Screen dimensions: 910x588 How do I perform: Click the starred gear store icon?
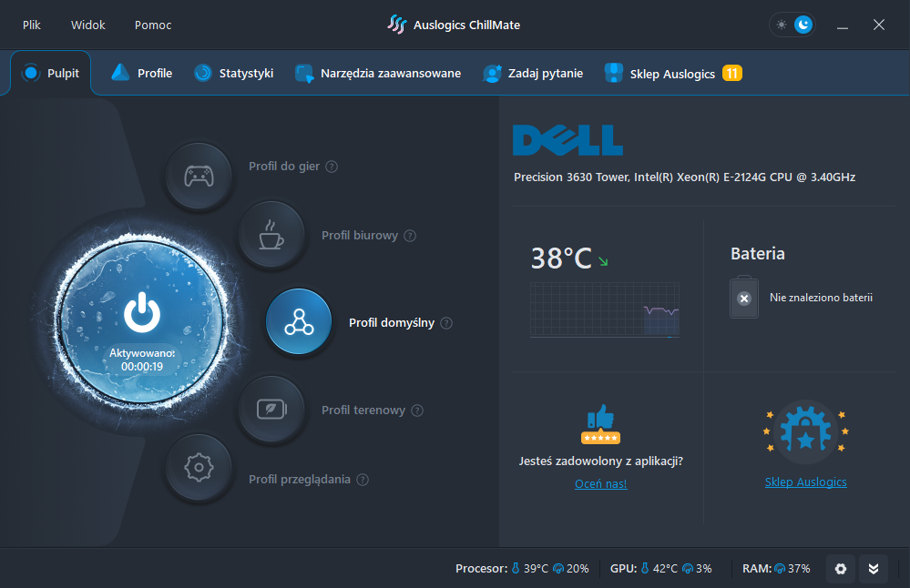click(x=805, y=432)
